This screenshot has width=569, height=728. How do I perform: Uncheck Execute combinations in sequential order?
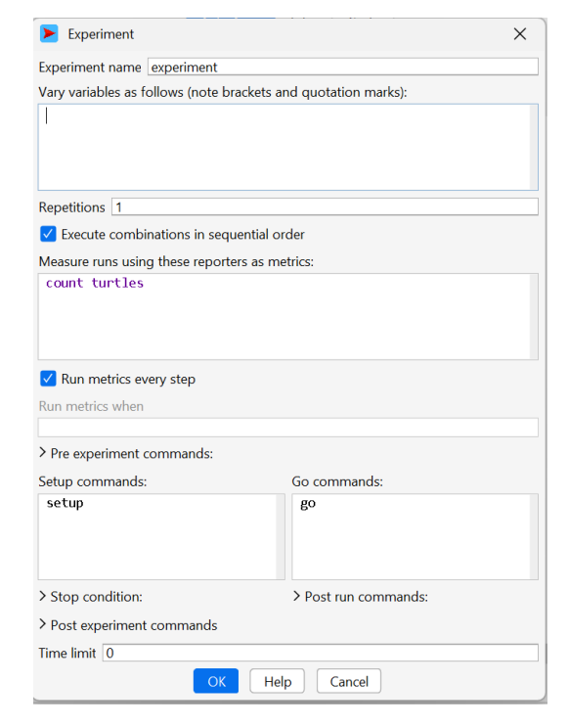coord(48,234)
